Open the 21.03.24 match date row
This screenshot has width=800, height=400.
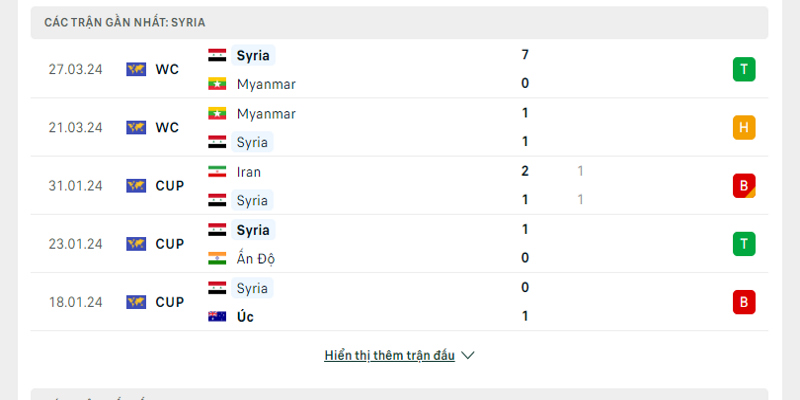pos(76,127)
